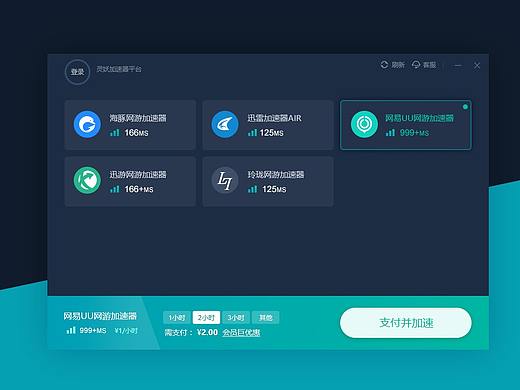Select the 迅游网游加速器 card title
Screen dimensions: 520x390
(x=138, y=174)
